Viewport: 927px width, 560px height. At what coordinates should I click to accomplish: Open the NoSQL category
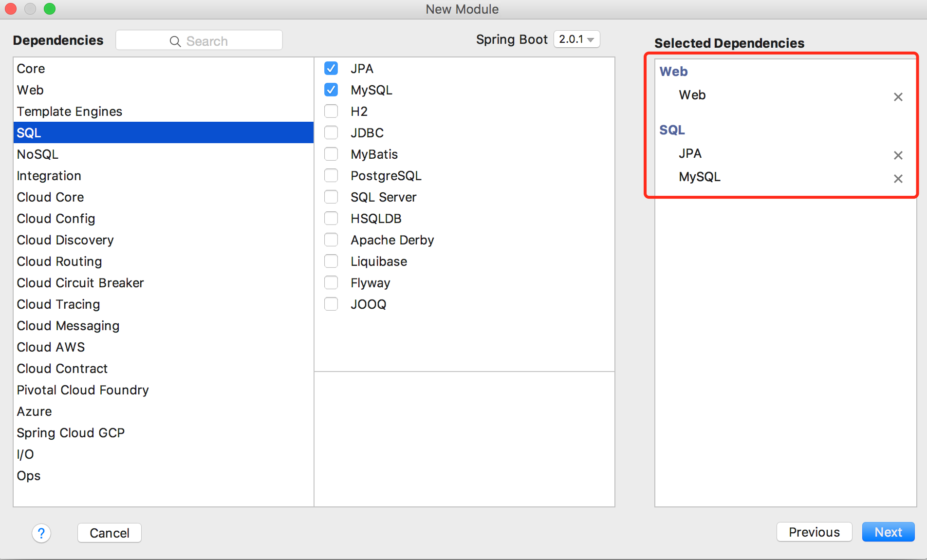[164, 154]
